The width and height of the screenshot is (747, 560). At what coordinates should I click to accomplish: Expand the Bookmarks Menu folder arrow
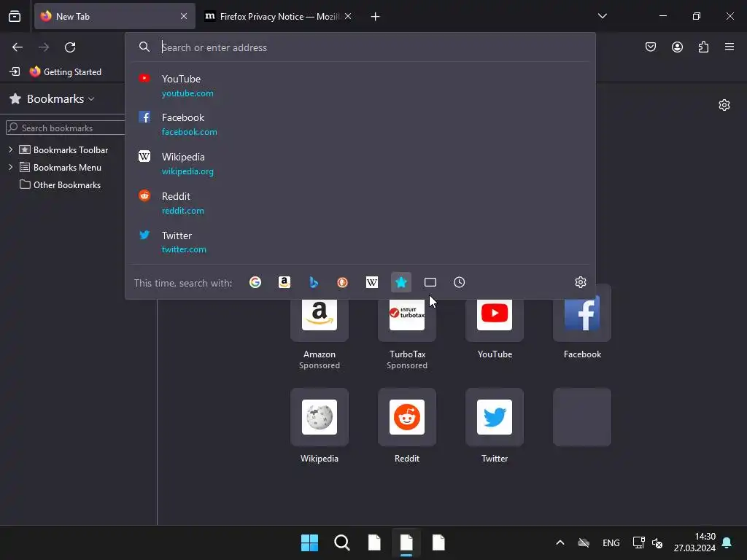pyautogui.click(x=10, y=167)
